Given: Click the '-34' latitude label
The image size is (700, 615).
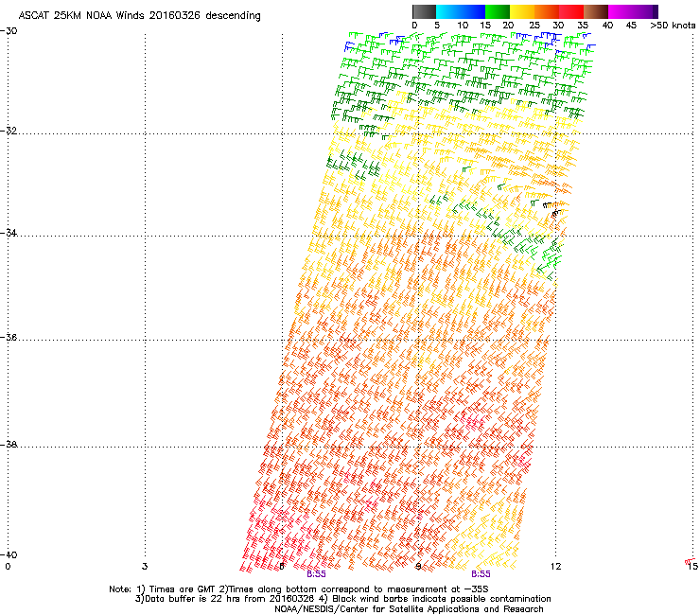Looking at the screenshot, I should pyautogui.click(x=9, y=233).
